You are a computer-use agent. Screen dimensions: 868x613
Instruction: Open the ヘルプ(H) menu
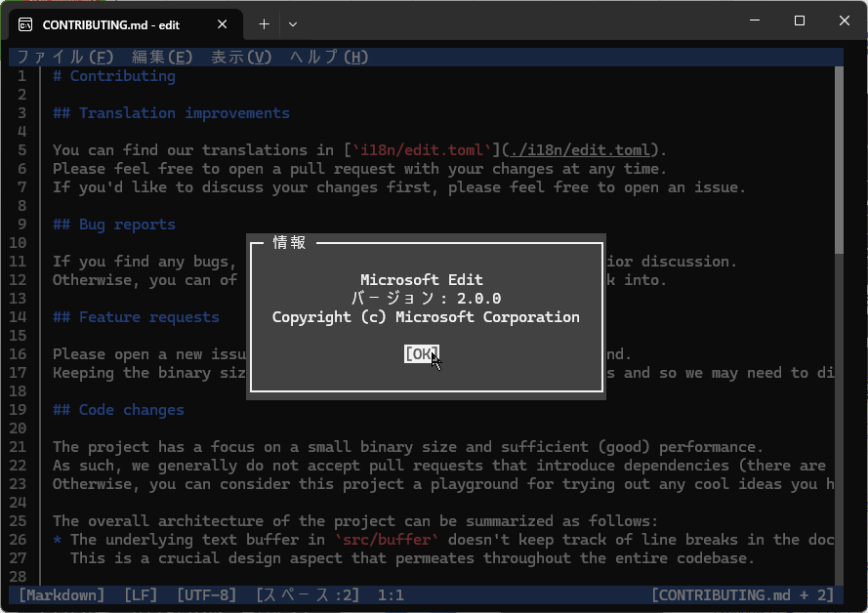click(x=329, y=57)
